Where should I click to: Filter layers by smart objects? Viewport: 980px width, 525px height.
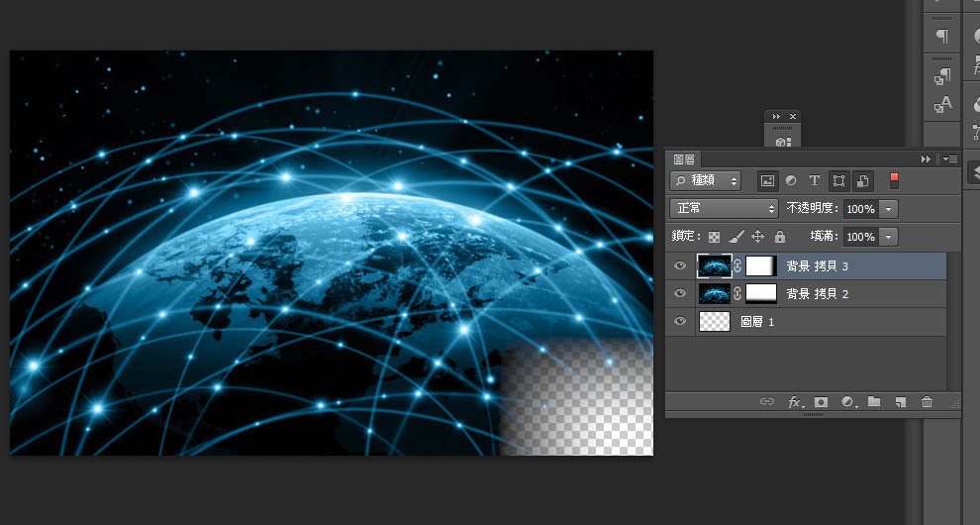coord(863,181)
